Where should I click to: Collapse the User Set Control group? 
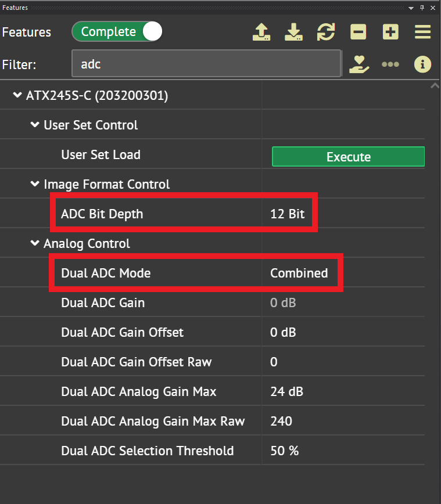(35, 125)
